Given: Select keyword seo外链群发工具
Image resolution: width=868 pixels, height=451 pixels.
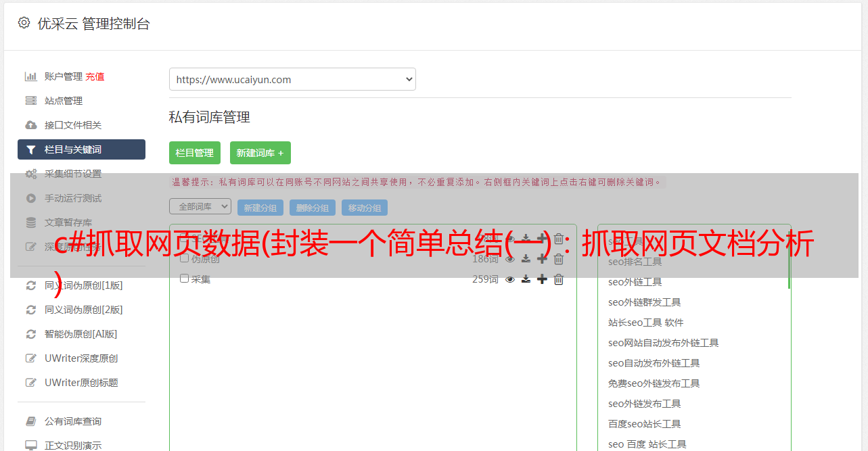Looking at the screenshot, I should (645, 302).
